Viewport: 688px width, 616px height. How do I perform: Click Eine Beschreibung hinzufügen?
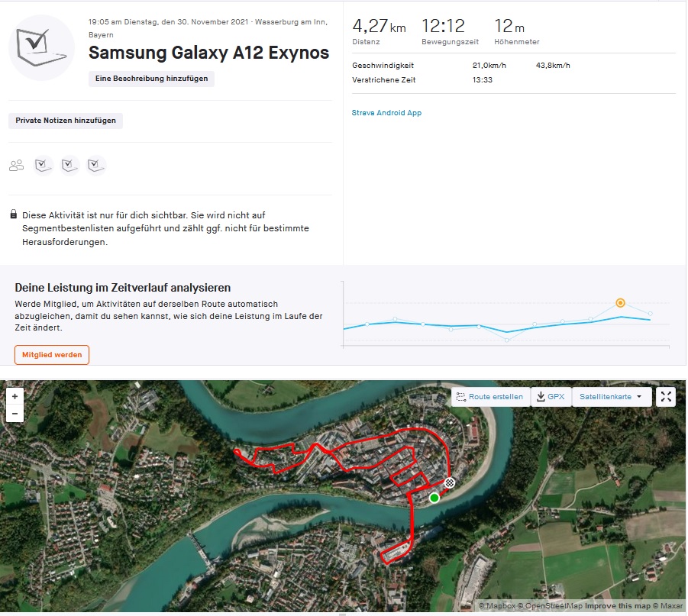click(x=151, y=79)
